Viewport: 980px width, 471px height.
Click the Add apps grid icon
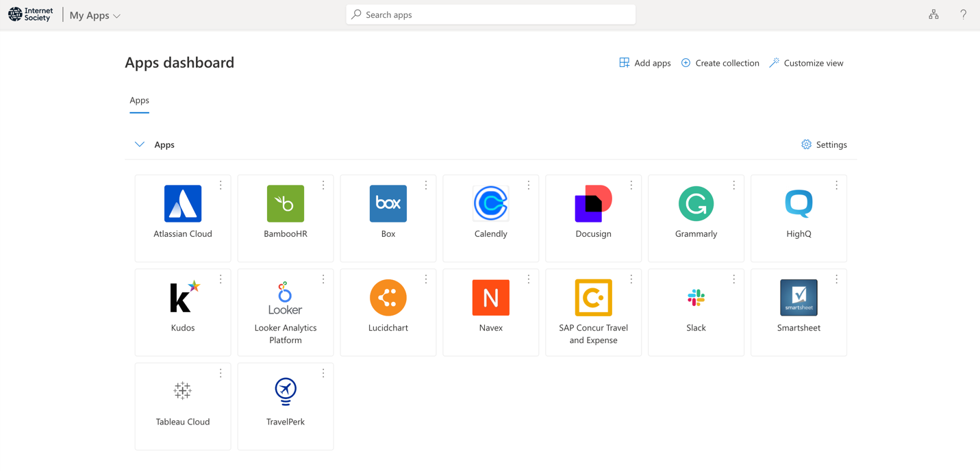[x=624, y=62]
